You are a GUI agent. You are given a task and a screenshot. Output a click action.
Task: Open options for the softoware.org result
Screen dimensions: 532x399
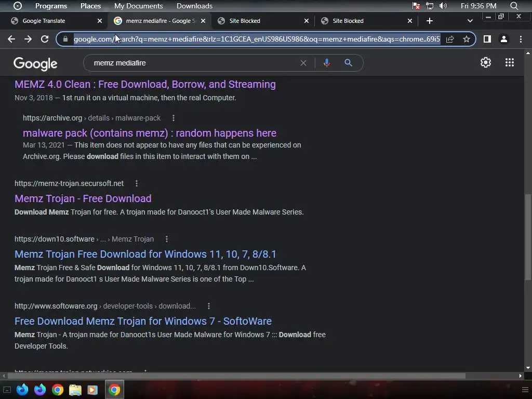[x=209, y=305]
